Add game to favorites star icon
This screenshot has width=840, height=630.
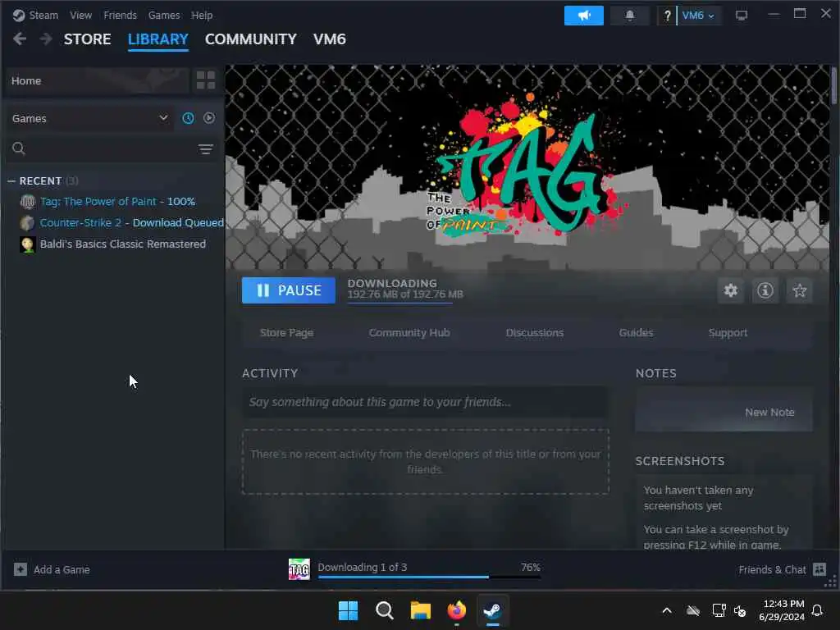tap(799, 291)
